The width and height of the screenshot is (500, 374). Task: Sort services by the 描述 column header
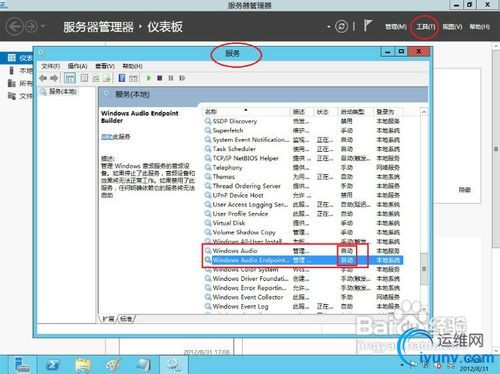pos(301,112)
